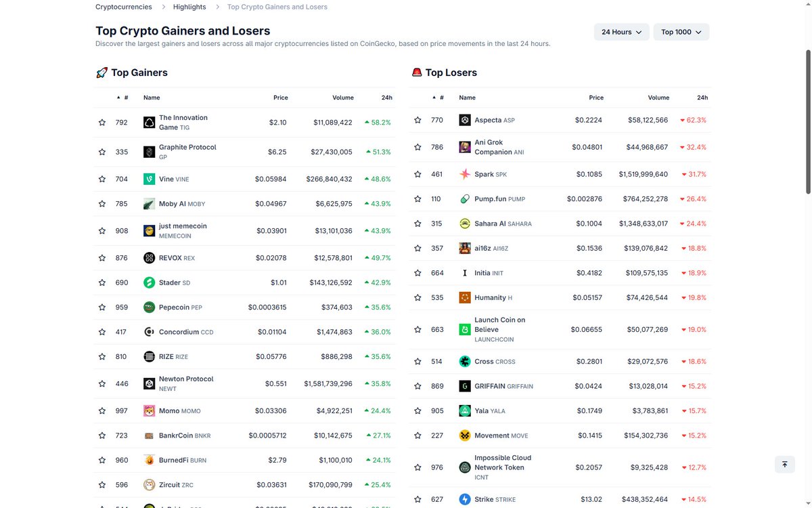Screen dimensions: 812x508
Task: Click the scroll-to-top arrow button
Action: pos(785,464)
